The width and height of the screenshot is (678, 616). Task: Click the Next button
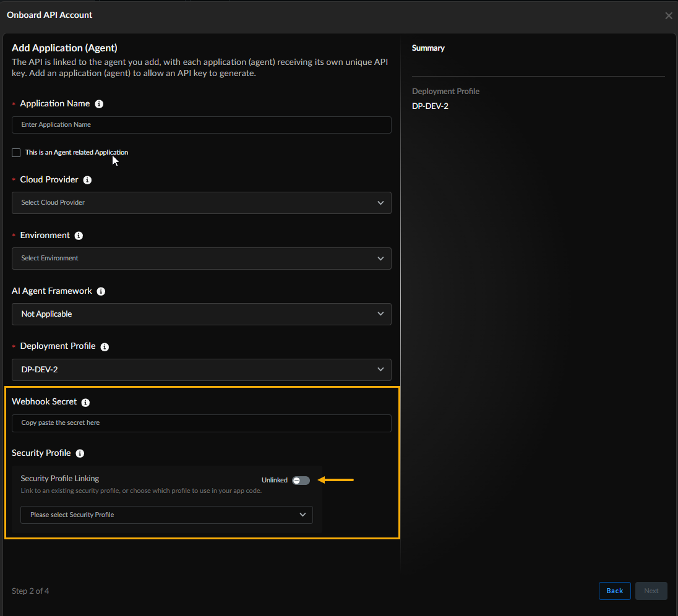click(651, 591)
